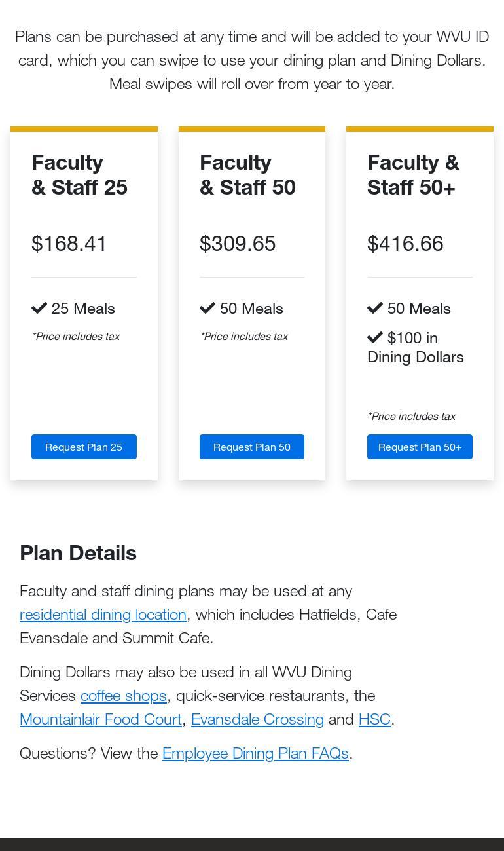Click the $168.41 price text

click(x=69, y=244)
